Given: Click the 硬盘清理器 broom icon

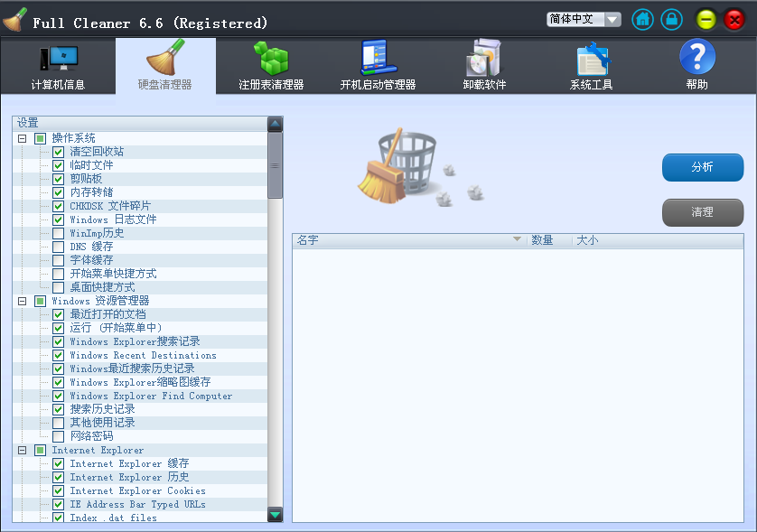Looking at the screenshot, I should (165, 58).
